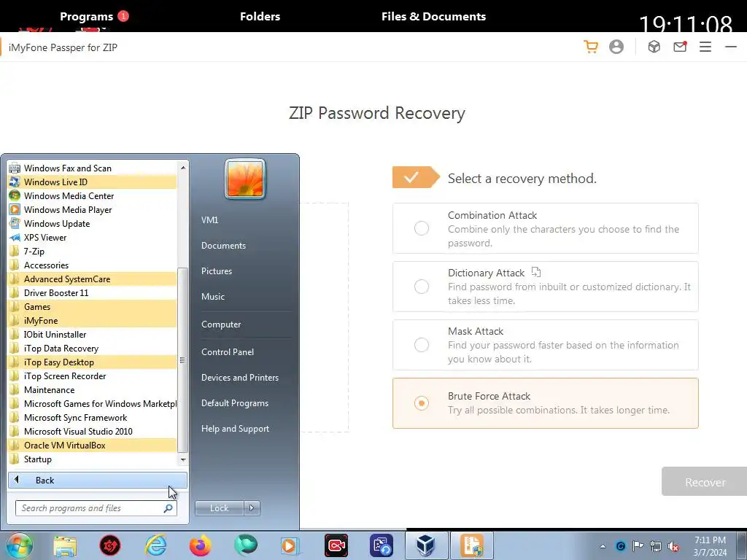
Task: Open Computer from the Start menu
Action: coord(221,324)
